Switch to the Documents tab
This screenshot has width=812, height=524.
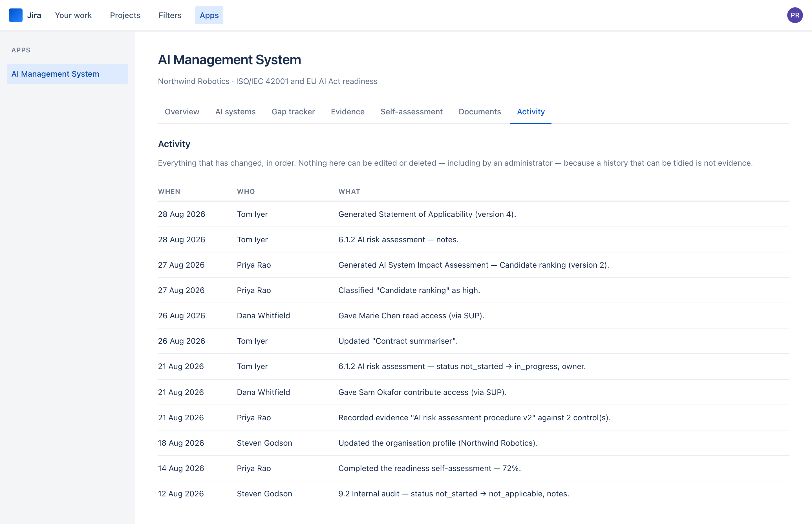(x=480, y=112)
